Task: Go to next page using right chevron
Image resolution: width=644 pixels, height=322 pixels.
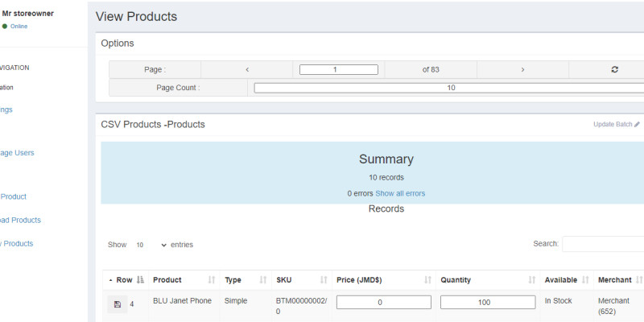Action: [522, 69]
